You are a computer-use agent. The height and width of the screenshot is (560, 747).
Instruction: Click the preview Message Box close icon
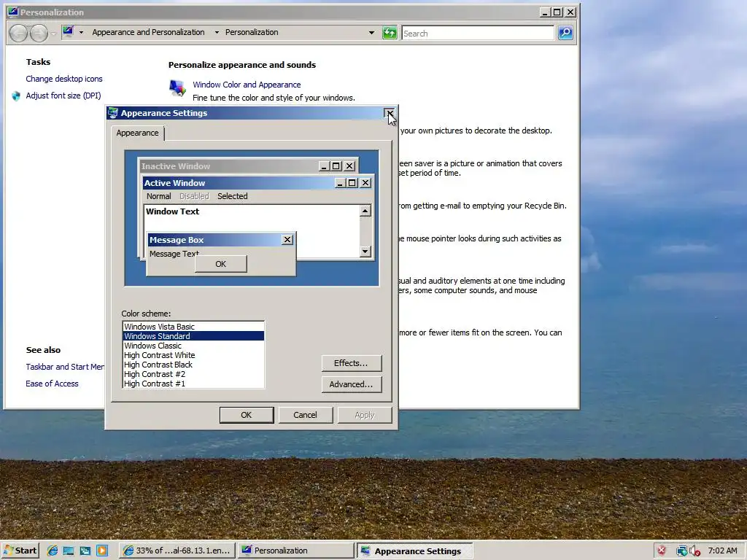(x=287, y=239)
